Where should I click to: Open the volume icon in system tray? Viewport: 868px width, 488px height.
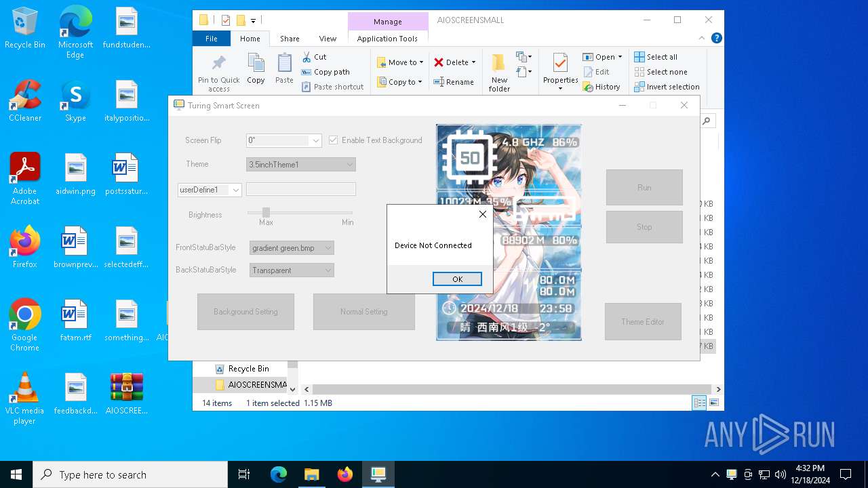[x=780, y=474]
